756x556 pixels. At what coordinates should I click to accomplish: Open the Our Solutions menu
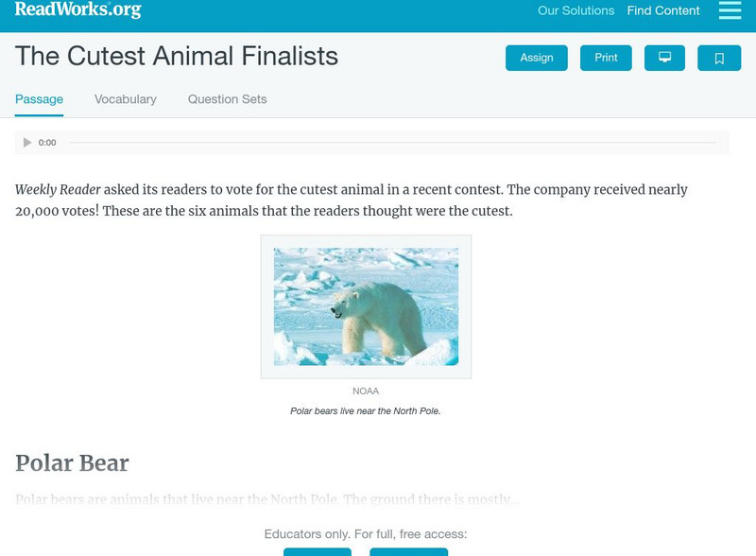(x=576, y=11)
